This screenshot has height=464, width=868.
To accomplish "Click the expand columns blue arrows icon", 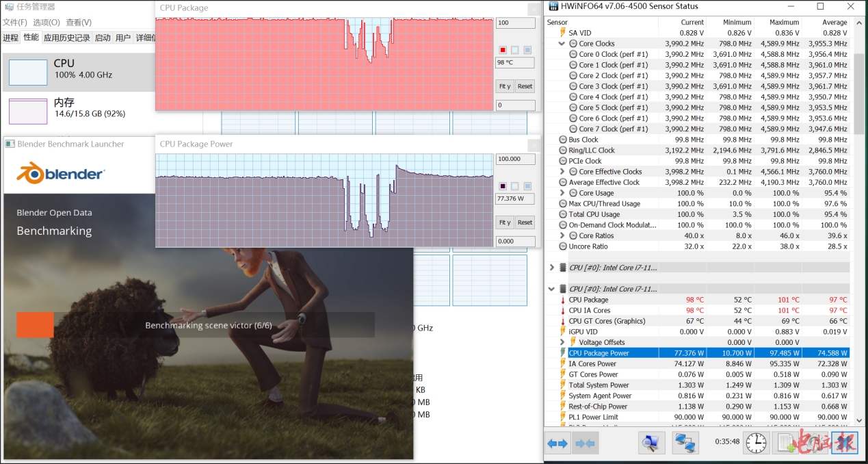I will pyautogui.click(x=557, y=443).
